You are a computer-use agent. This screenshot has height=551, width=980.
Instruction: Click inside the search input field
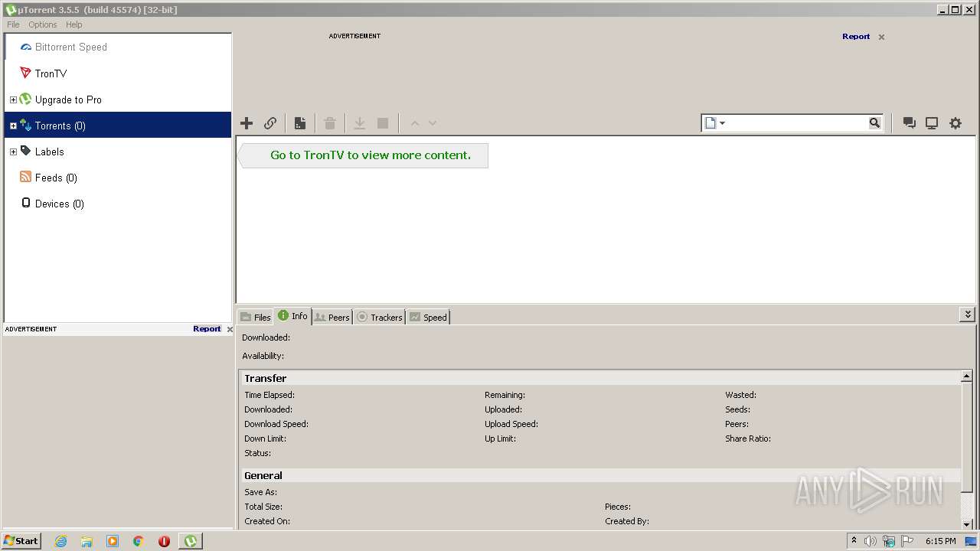(x=796, y=123)
